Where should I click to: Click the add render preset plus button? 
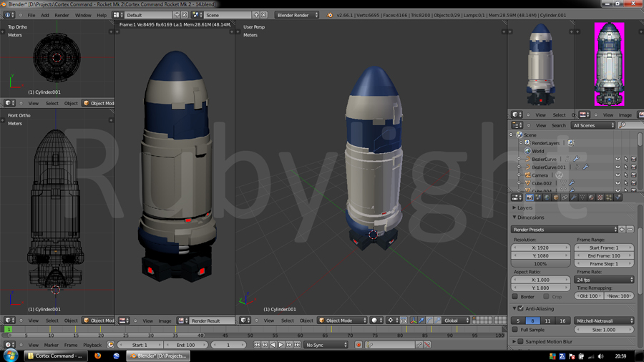click(x=622, y=230)
